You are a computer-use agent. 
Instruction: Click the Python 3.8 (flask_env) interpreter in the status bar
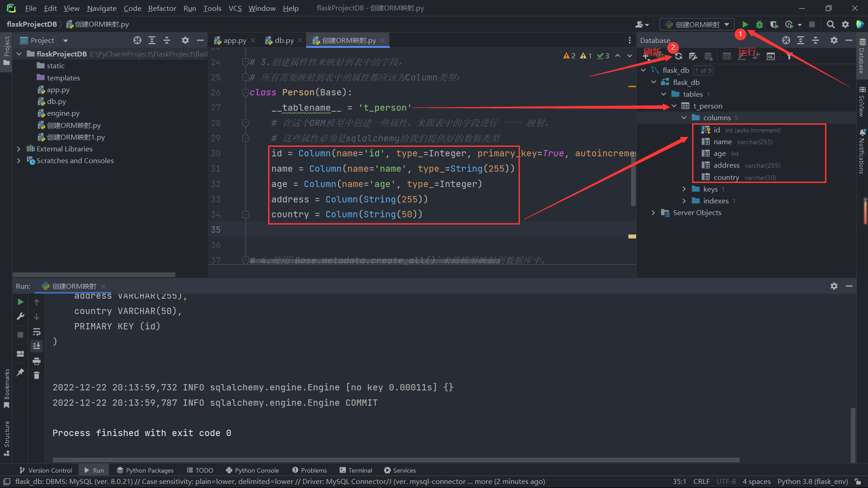click(x=812, y=482)
